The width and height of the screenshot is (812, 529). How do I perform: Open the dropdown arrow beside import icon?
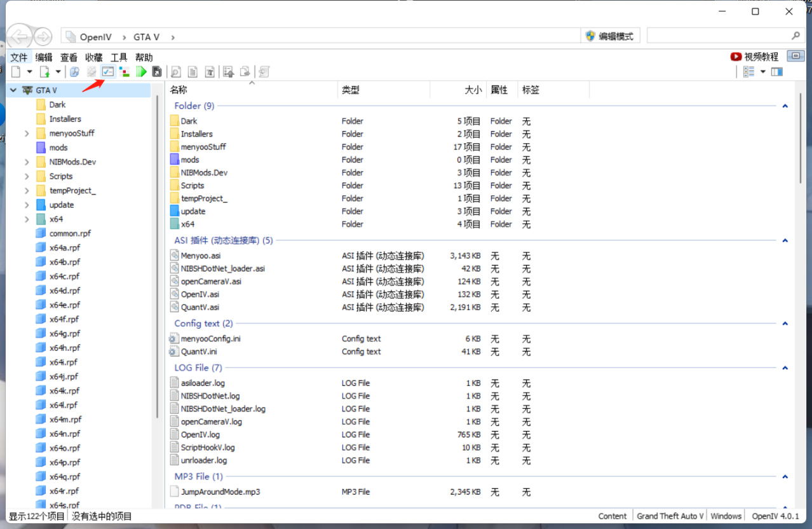coord(58,72)
